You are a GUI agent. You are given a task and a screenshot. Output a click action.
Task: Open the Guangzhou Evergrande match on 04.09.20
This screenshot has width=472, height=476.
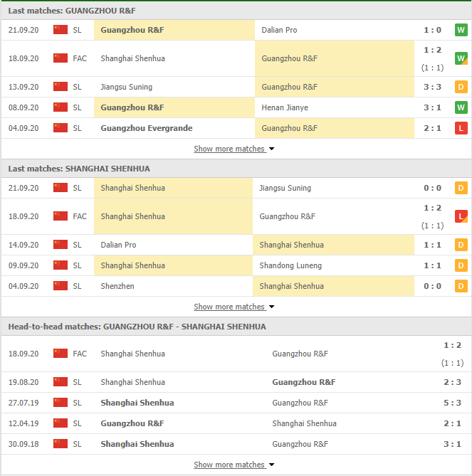click(x=147, y=128)
